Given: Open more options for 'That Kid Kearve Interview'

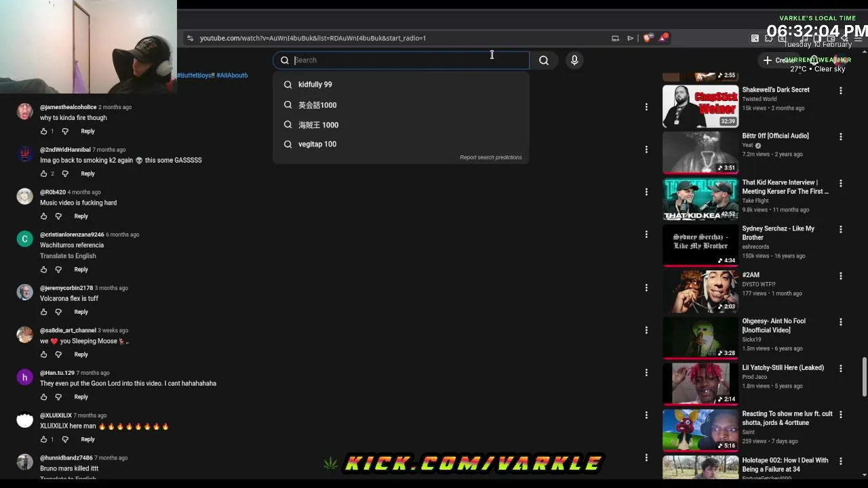Looking at the screenshot, I should tap(841, 183).
